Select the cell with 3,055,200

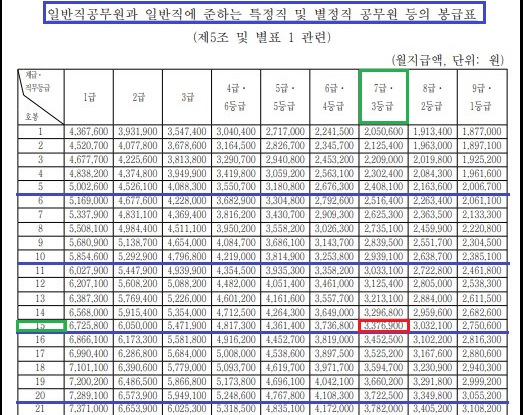point(482,396)
